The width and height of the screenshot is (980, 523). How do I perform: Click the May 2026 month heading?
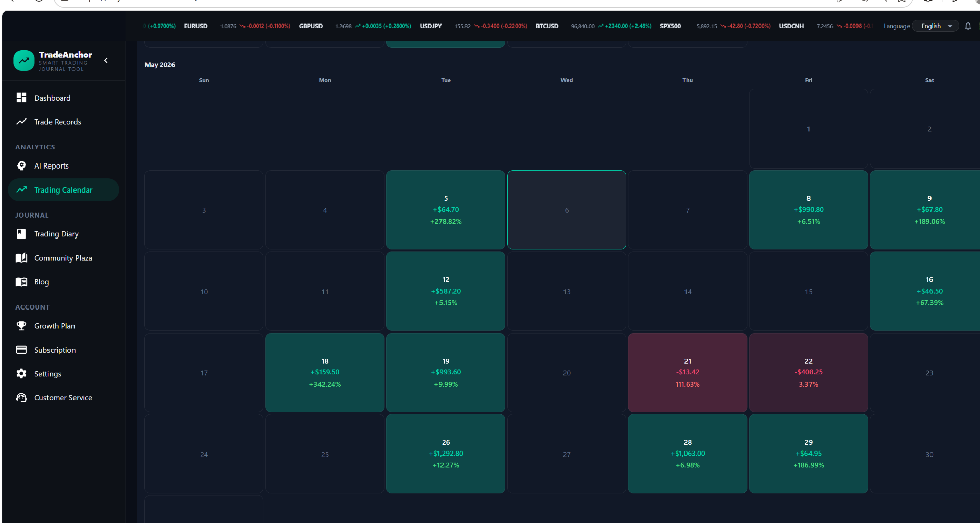pos(160,65)
